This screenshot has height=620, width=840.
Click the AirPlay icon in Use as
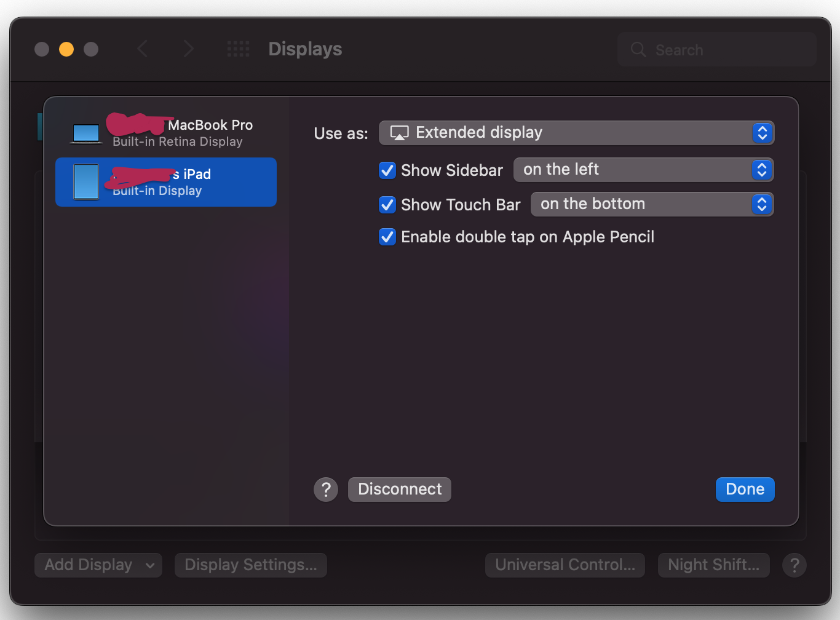[400, 133]
